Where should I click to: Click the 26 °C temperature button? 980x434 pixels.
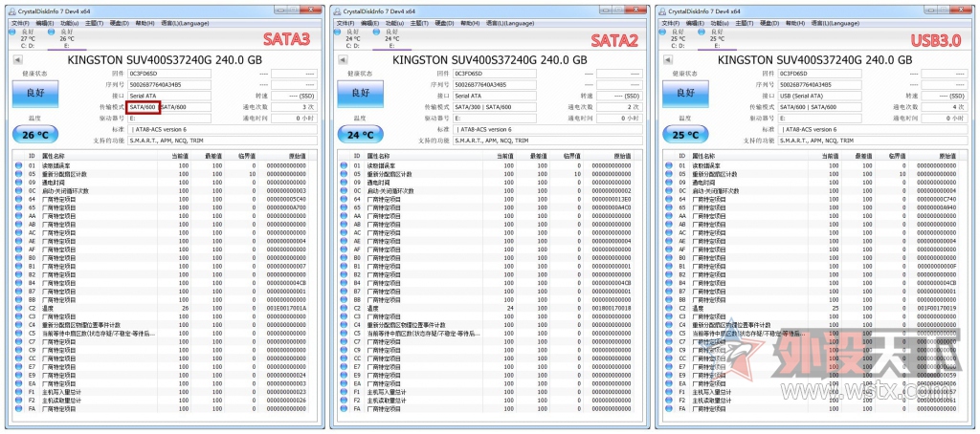point(35,134)
